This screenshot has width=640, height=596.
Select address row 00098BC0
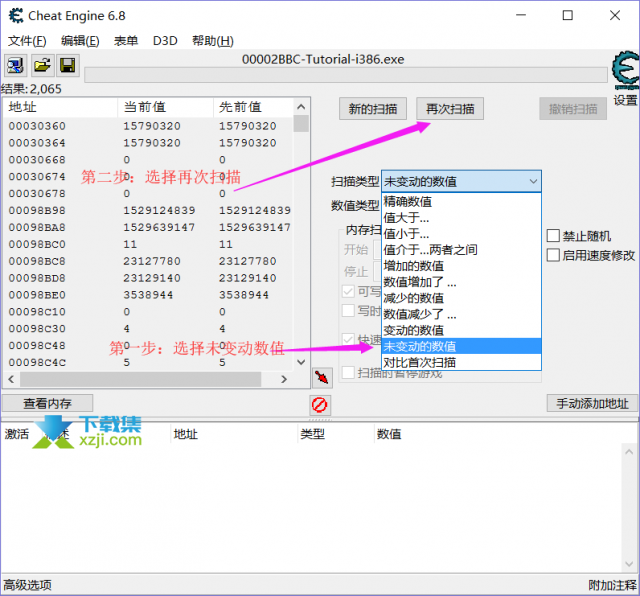[x=148, y=244]
